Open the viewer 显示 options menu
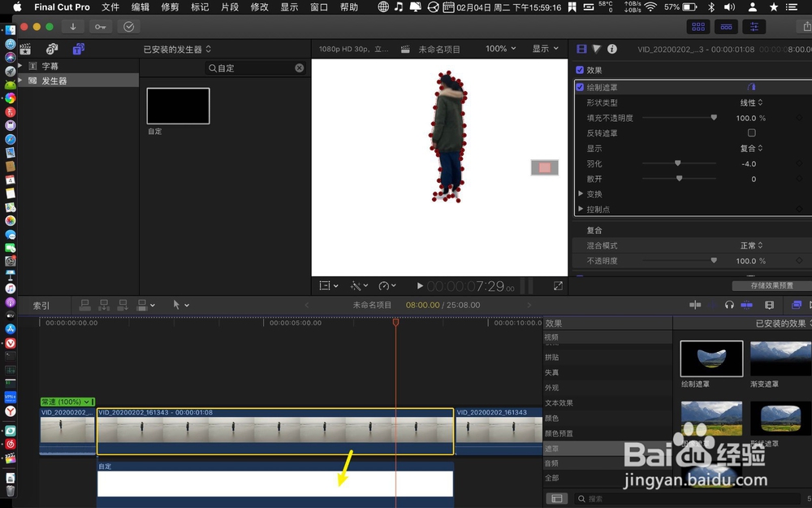Image resolution: width=812 pixels, height=508 pixels. point(546,48)
